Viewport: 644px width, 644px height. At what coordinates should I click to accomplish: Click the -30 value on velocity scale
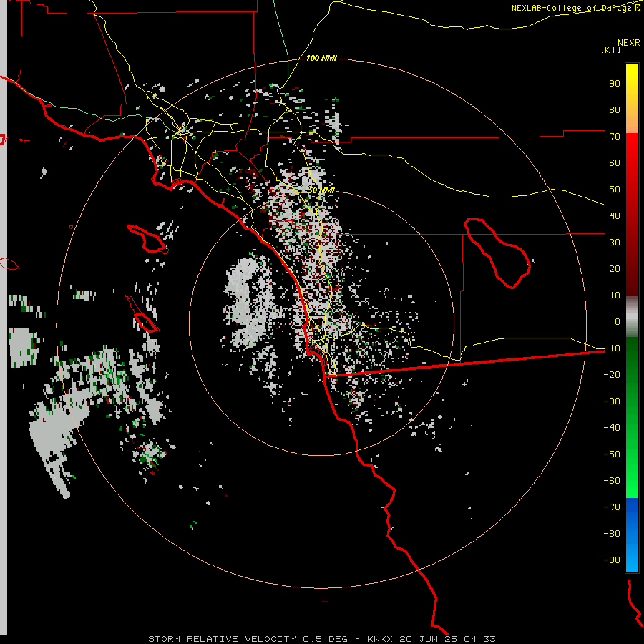coord(612,401)
